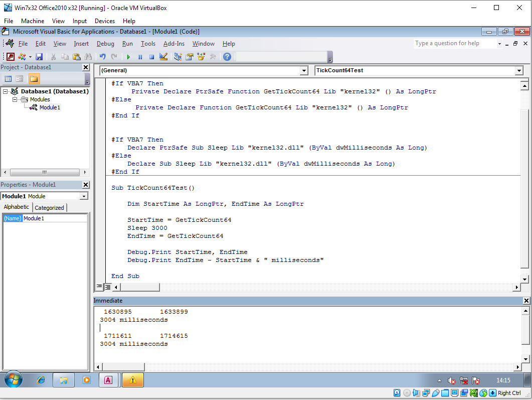The image size is (532, 400).
Task: Collapse the Modules folder node
Action: pos(15,99)
